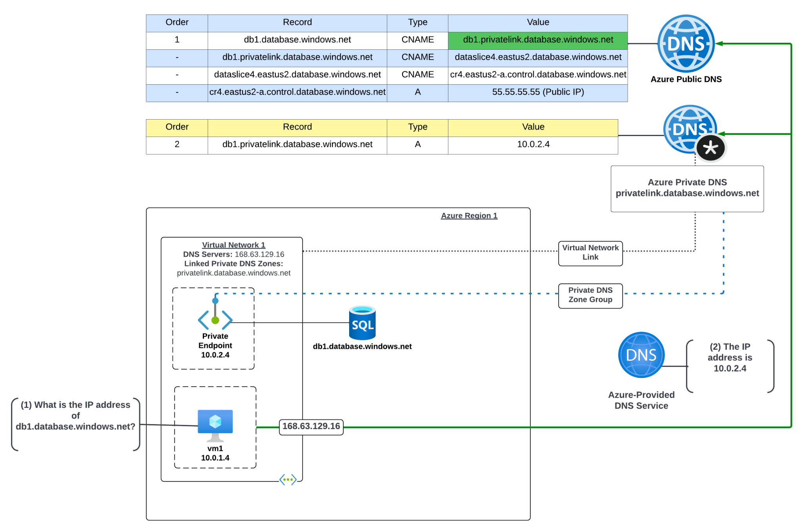Click the Private Endpoint 10.0.2.4 label
The height and width of the screenshot is (532, 803).
215,345
